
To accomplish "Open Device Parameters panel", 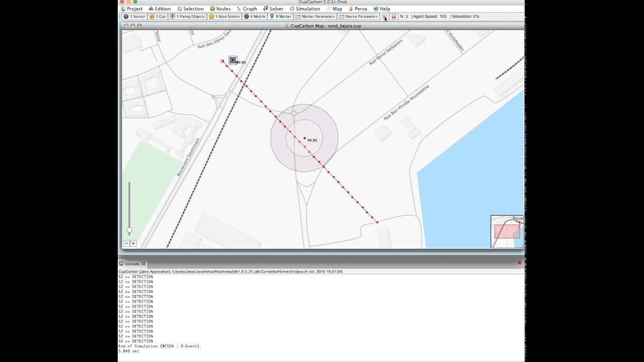I will pos(358,17).
